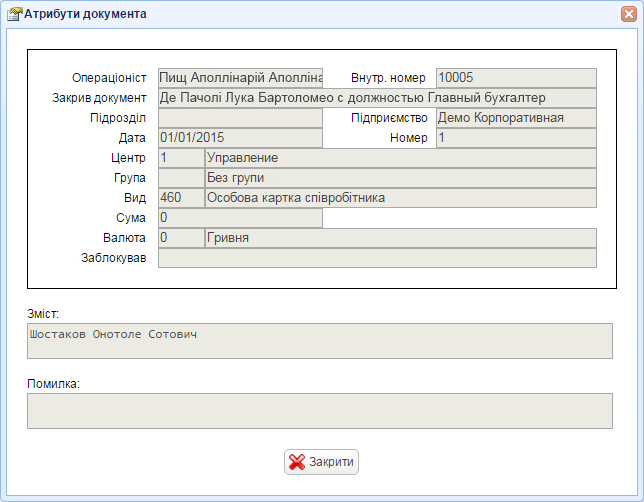This screenshot has width=644, height=502.
Task: Click the Валюта label
Action: (124, 238)
